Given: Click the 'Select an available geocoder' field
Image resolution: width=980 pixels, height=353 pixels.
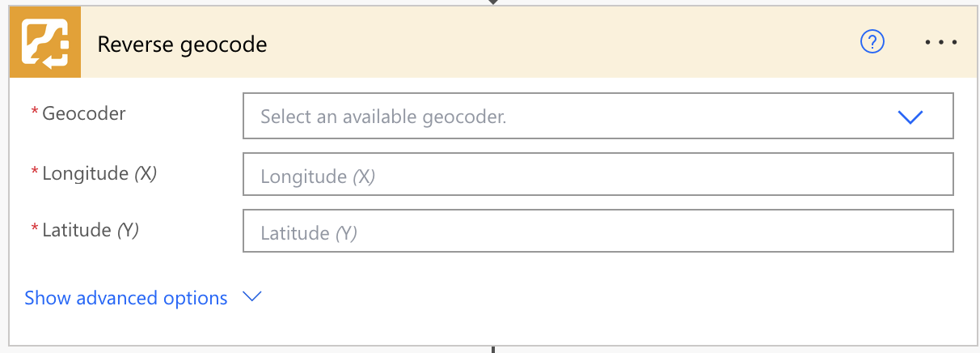Looking at the screenshot, I should pyautogui.click(x=566, y=117).
